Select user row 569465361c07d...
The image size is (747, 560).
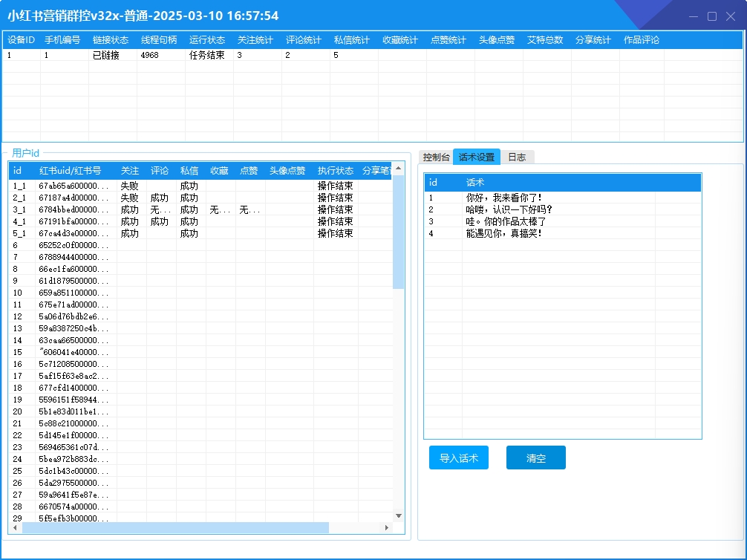(200, 447)
